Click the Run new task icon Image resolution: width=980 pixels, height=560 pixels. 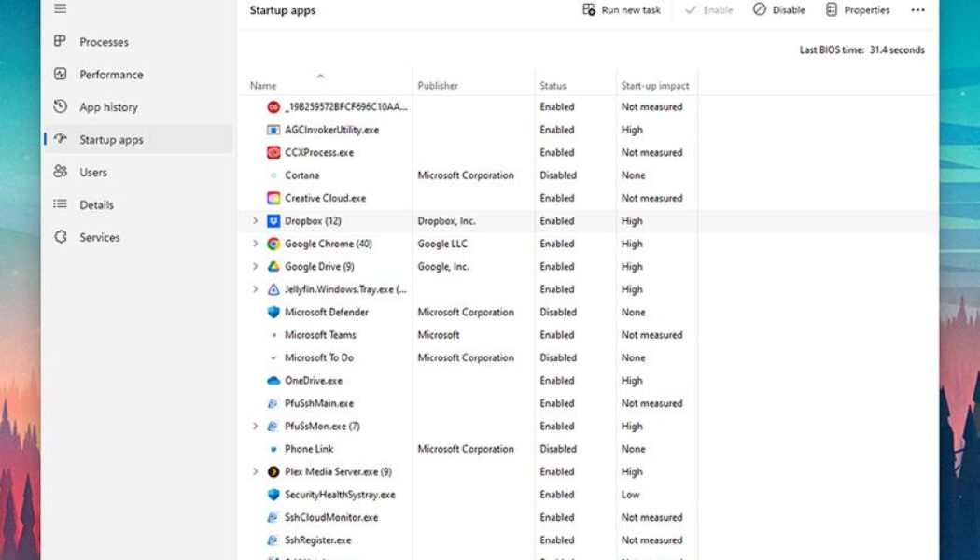588,9
